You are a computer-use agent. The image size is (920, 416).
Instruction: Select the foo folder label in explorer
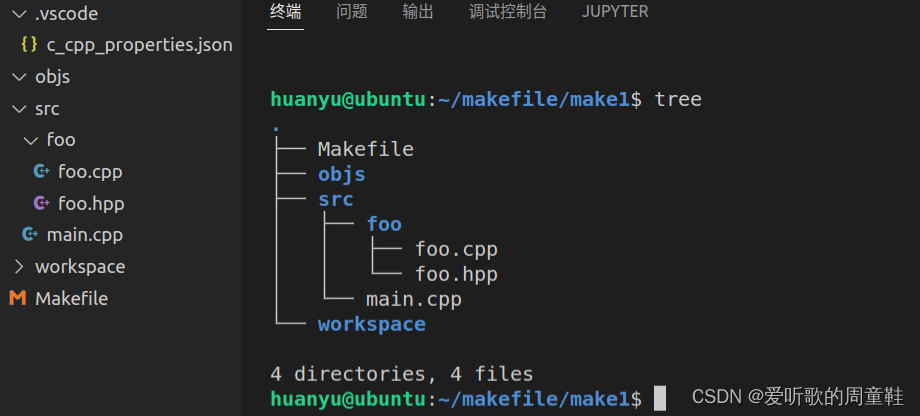60,140
